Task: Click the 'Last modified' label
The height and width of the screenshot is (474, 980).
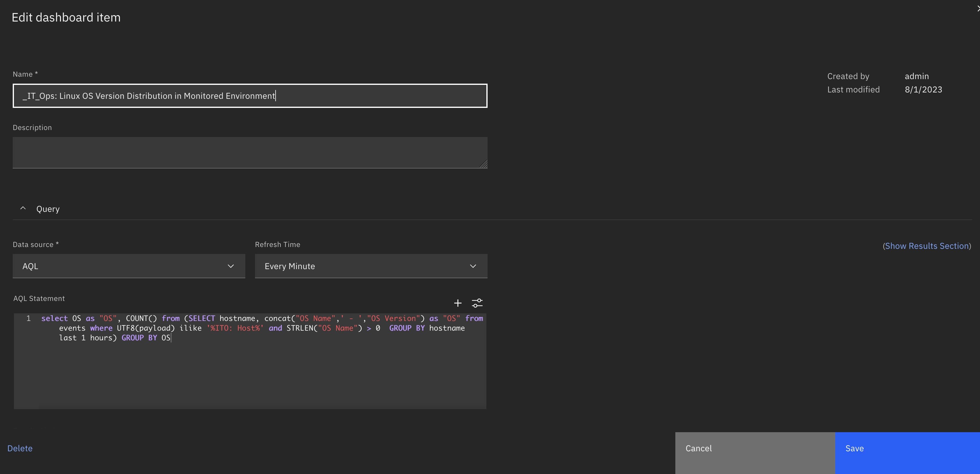Action: (x=853, y=89)
